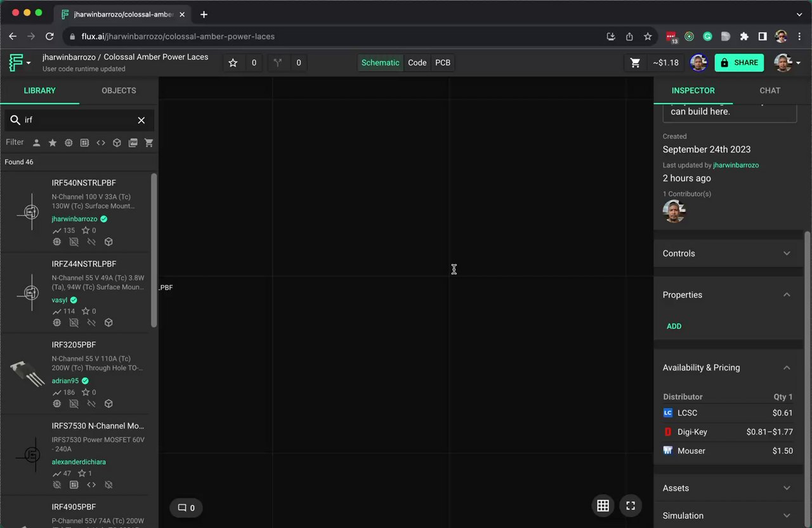
Task: Expand the Controls section
Action: click(x=728, y=253)
